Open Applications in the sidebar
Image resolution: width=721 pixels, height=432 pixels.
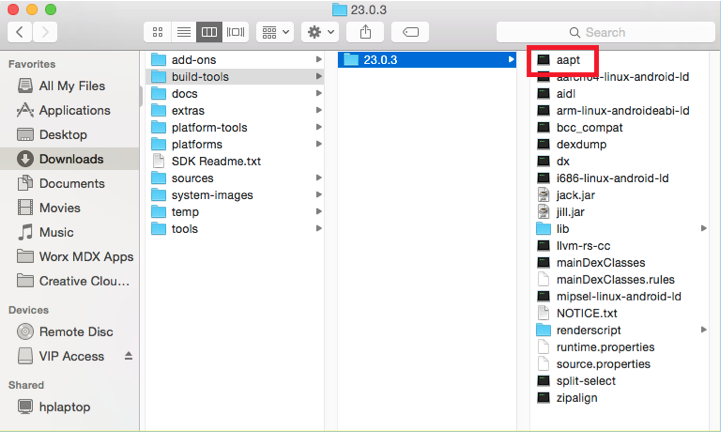[x=70, y=110]
